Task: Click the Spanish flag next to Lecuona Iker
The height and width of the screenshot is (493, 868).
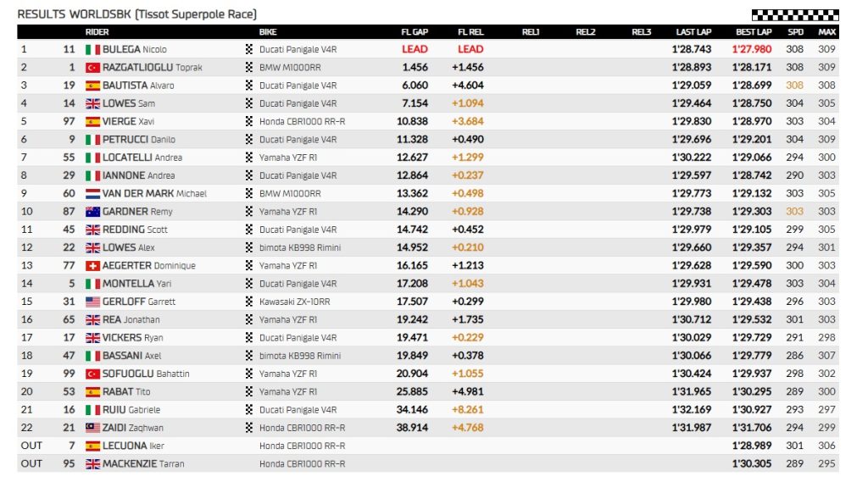Action: point(92,446)
